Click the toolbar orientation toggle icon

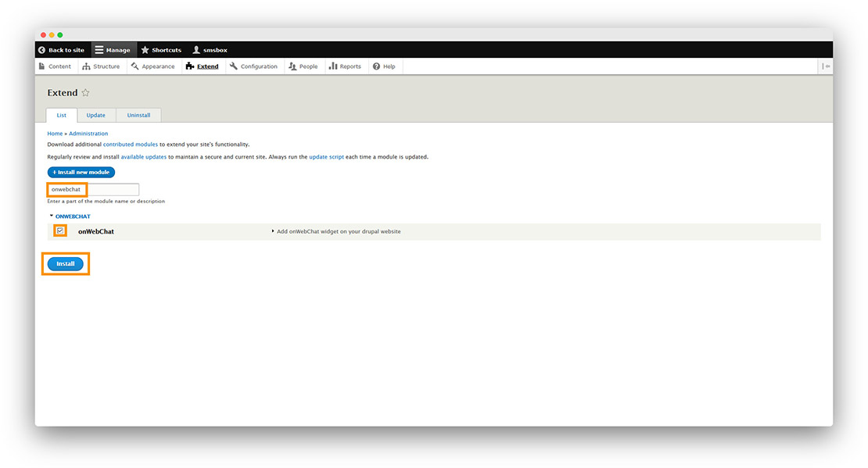click(x=826, y=66)
